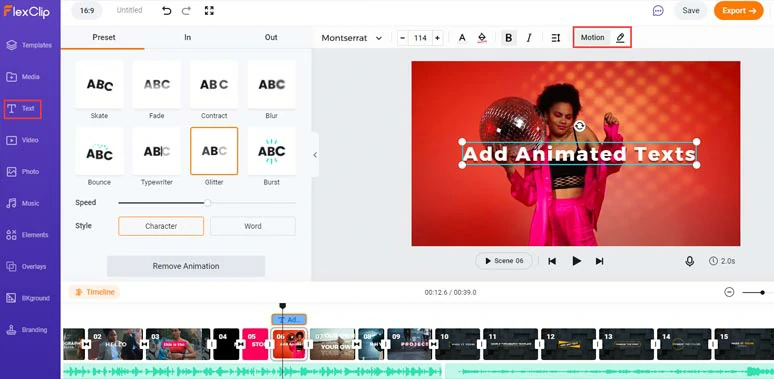The height and width of the screenshot is (379, 774).
Task: Click Remove Animation button
Action: tap(186, 266)
